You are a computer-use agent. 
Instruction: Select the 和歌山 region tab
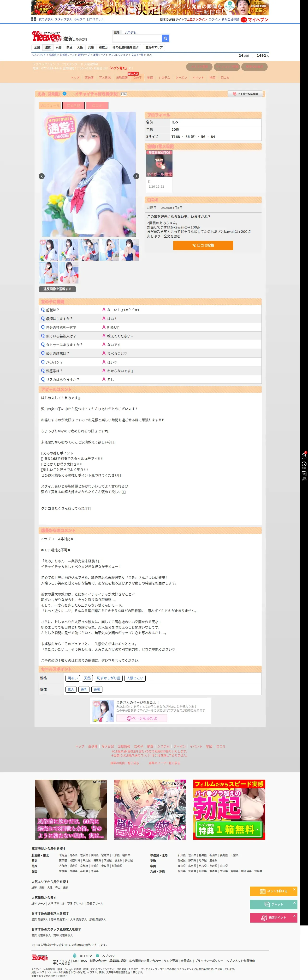click(103, 48)
